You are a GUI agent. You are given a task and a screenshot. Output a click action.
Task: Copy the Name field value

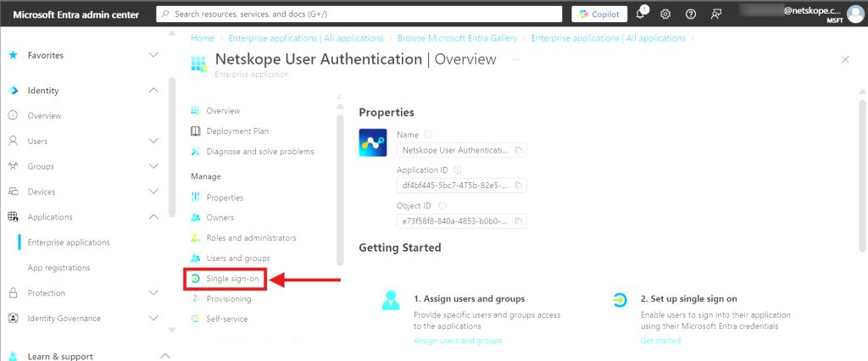click(519, 150)
